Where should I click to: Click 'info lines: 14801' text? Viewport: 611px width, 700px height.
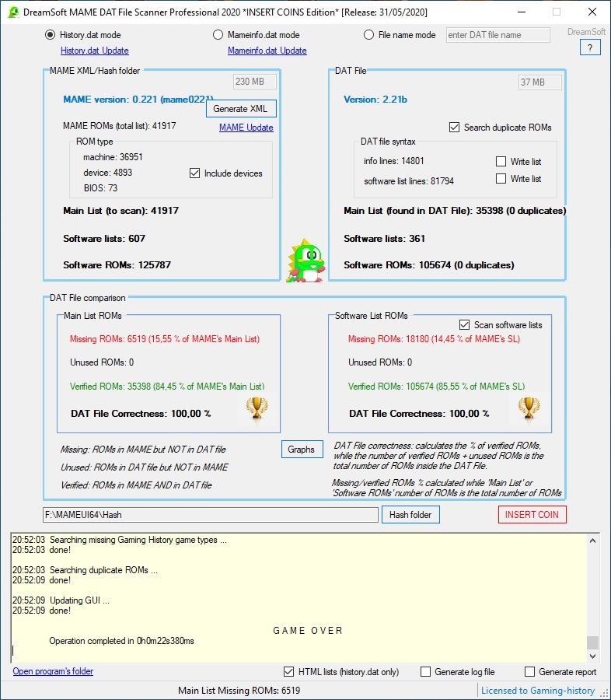click(393, 161)
